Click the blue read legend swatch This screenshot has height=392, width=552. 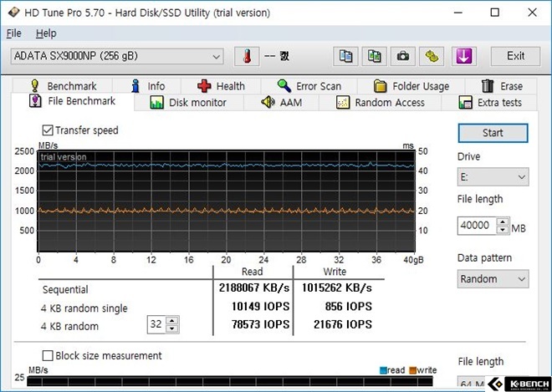[383, 370]
